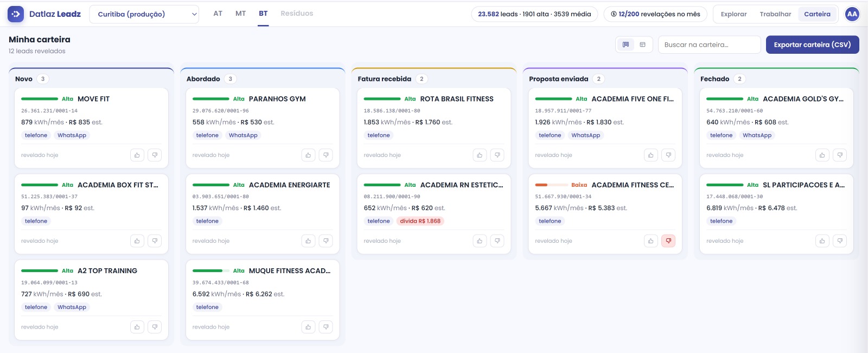Click CNPJ 17.448.068/0001-30 text
Viewport: 868px width, 353px height.
(735, 197)
